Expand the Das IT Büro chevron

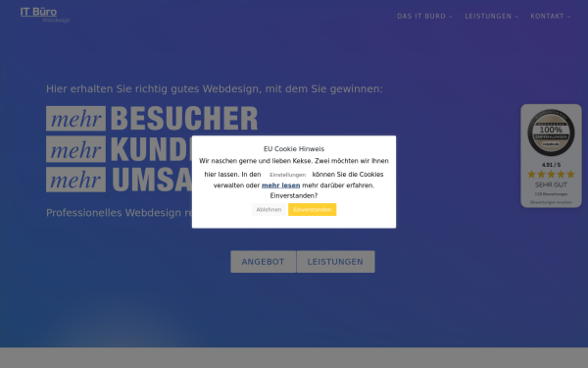pos(451,17)
